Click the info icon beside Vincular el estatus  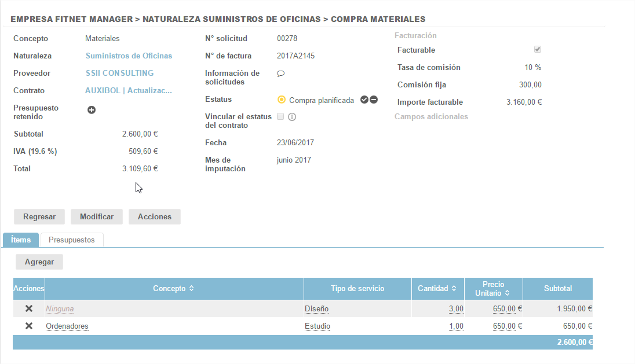point(292,117)
